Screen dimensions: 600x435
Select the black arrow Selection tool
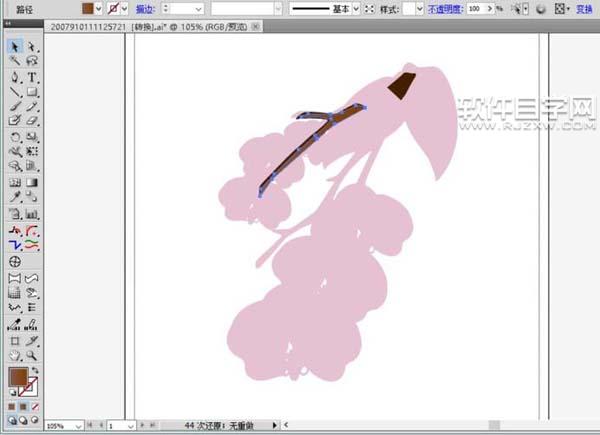(15, 47)
